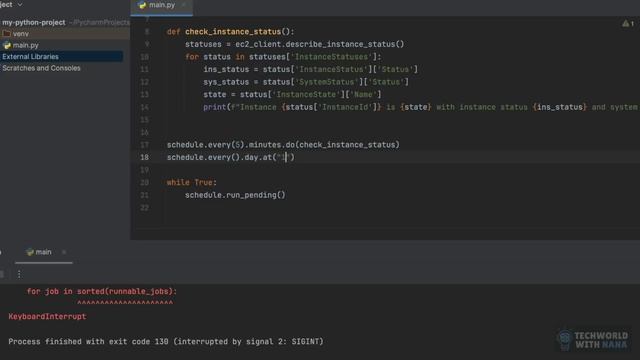Click gutter line number 15
The image size is (640, 360).
pyautogui.click(x=144, y=120)
